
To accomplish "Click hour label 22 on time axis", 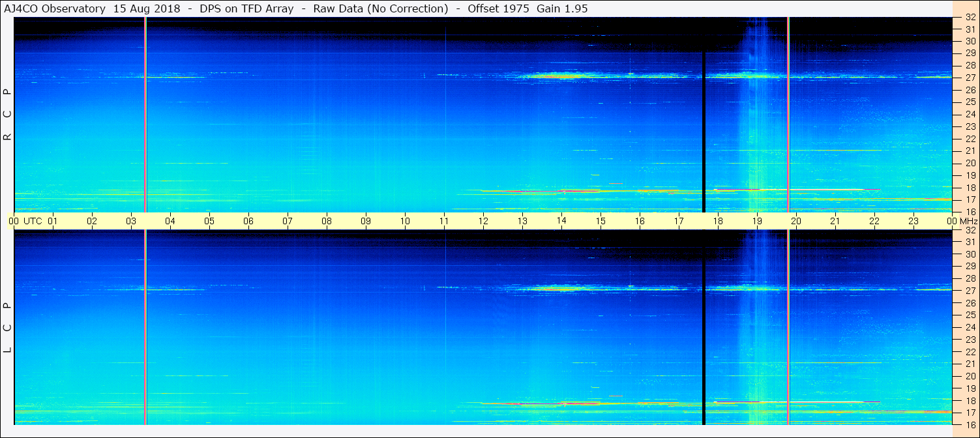I will 874,221.
